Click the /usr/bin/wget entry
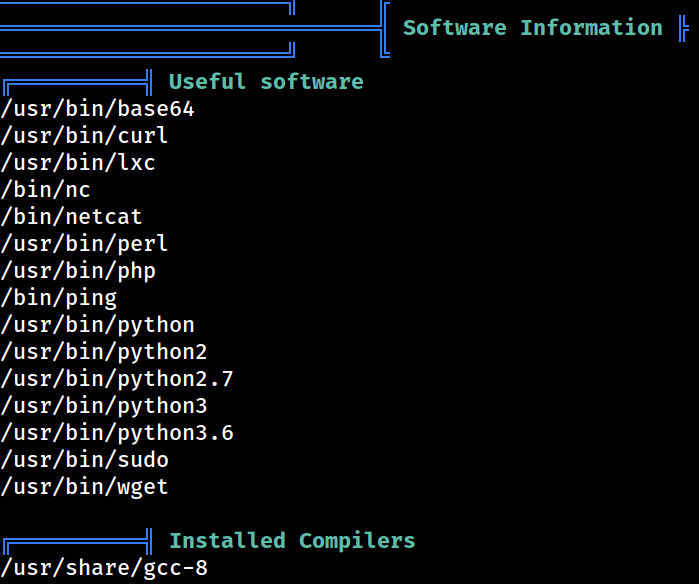 pyautogui.click(x=84, y=487)
